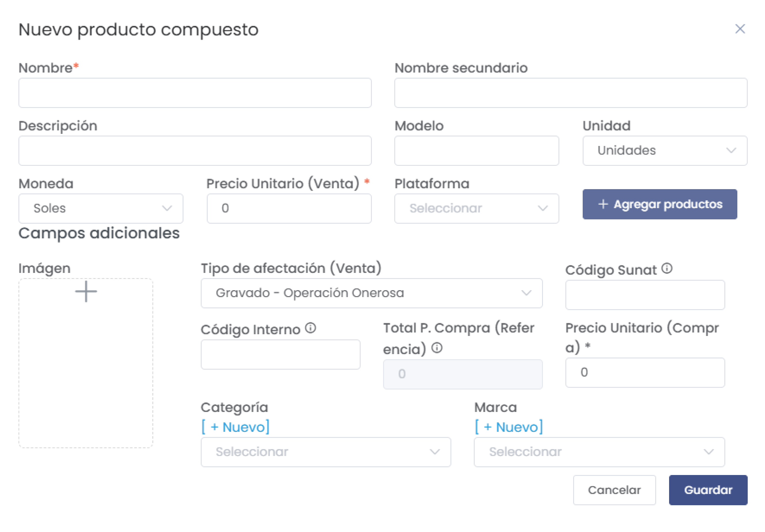View info icon for Total P. Compra (Referencia)

(x=437, y=348)
